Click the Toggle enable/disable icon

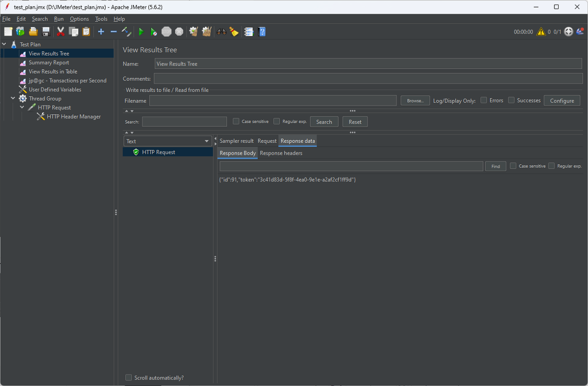(126, 32)
